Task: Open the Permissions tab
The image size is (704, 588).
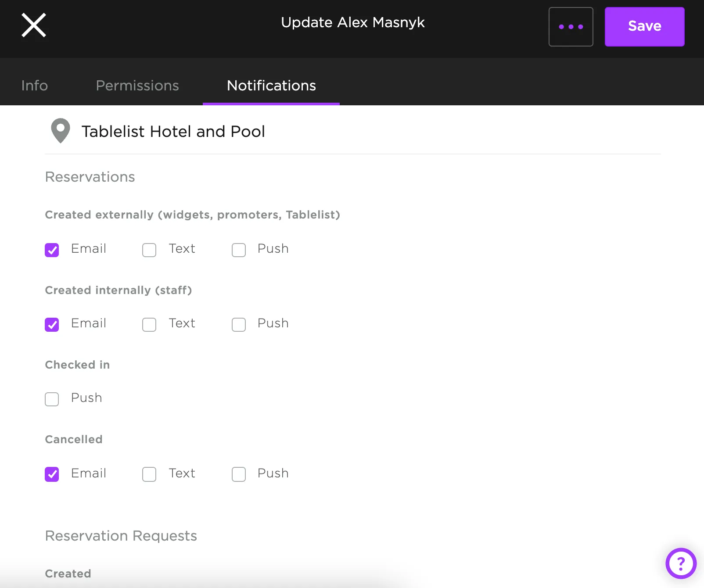Action: [137, 85]
